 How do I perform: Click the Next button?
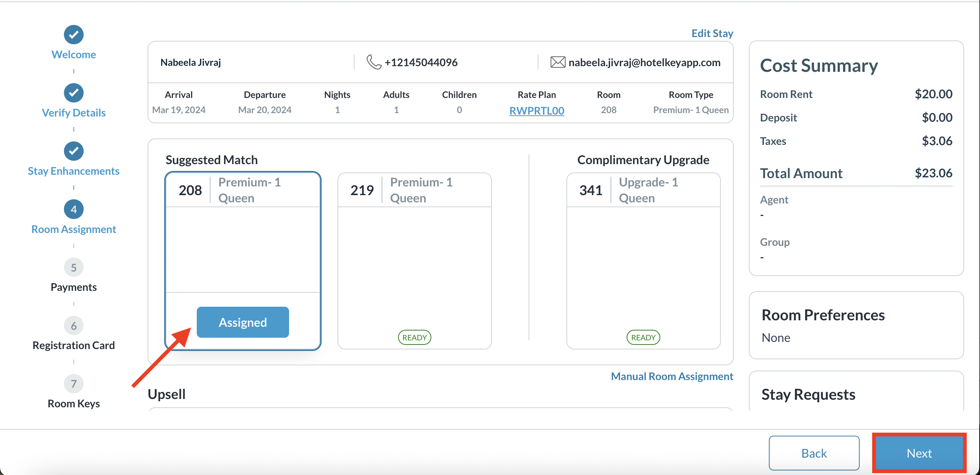pyautogui.click(x=919, y=453)
